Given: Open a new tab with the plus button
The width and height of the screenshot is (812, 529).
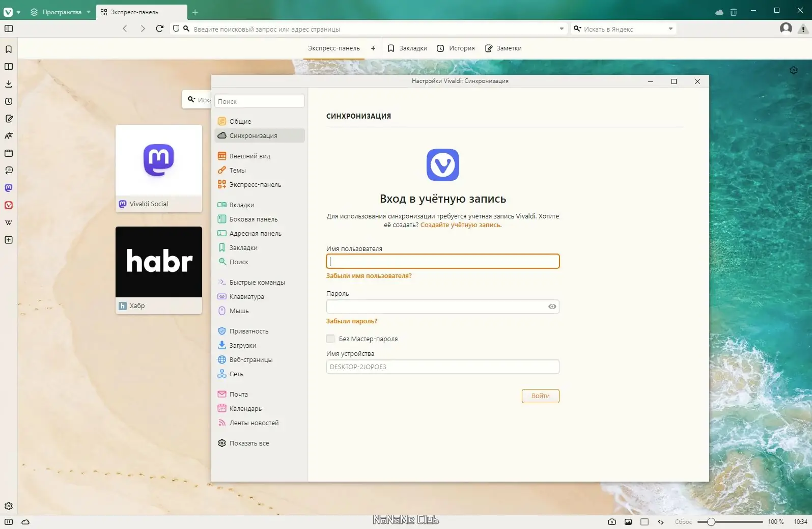Looking at the screenshot, I should point(195,12).
